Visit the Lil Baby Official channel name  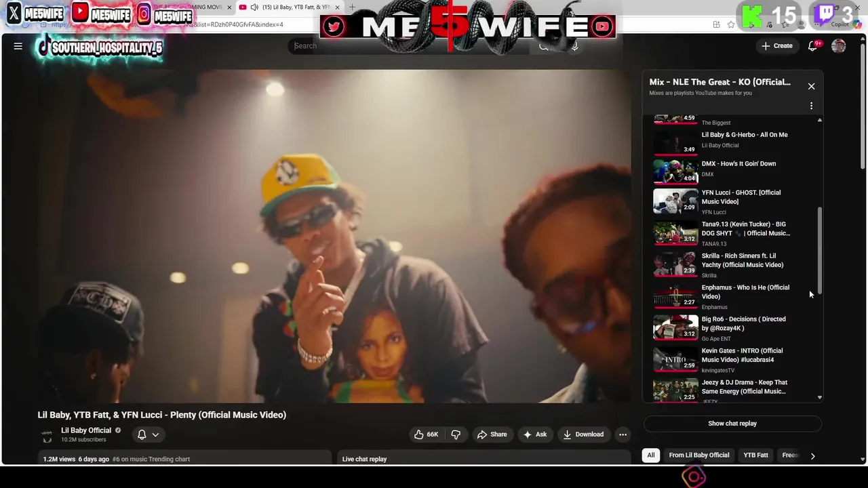86,430
